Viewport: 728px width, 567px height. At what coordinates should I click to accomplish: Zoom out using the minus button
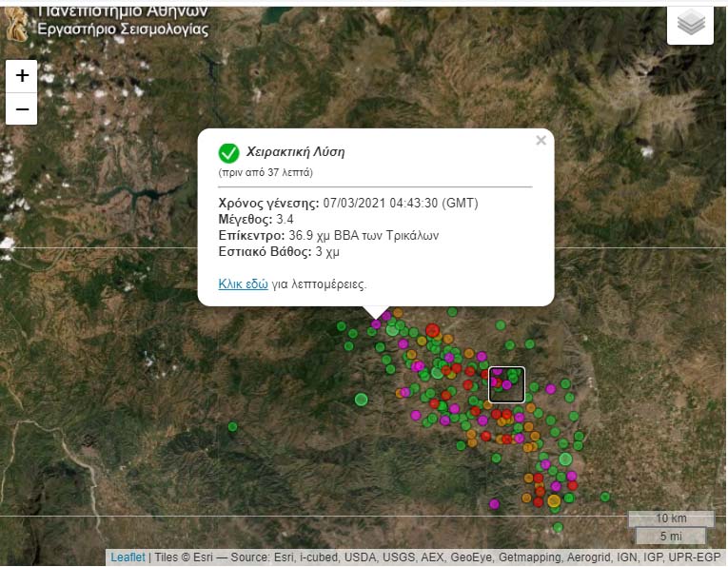point(22,109)
